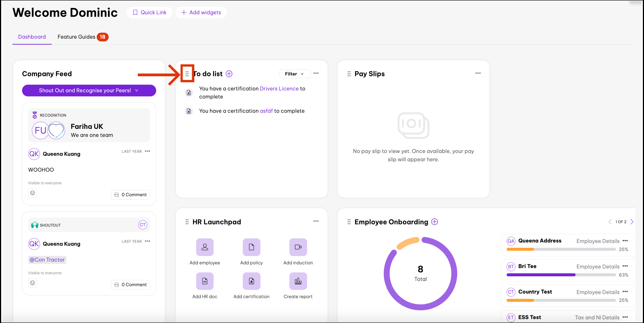The height and width of the screenshot is (323, 644).
Task: Open the Drivers Licence certification link
Action: pyautogui.click(x=279, y=88)
